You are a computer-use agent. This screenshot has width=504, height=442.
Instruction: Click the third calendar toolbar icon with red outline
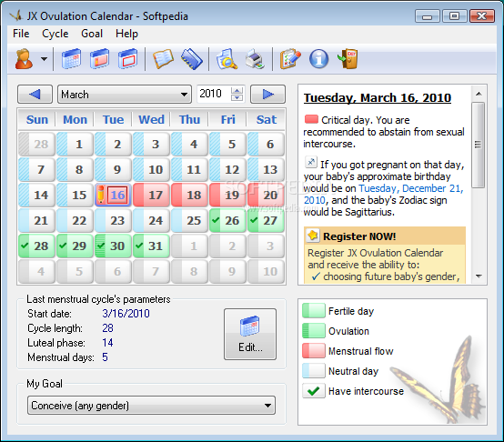click(127, 59)
